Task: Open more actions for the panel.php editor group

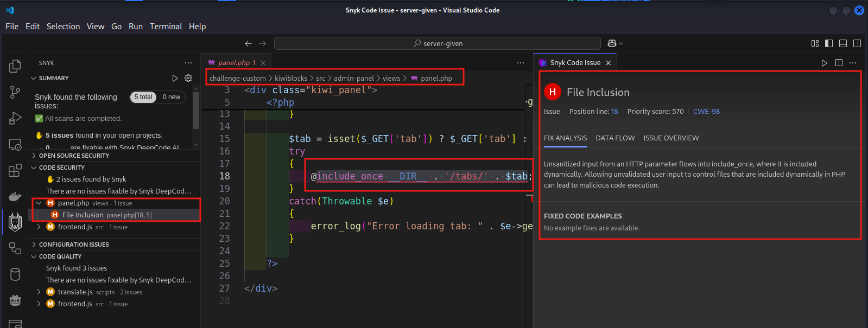Action: click(521, 63)
